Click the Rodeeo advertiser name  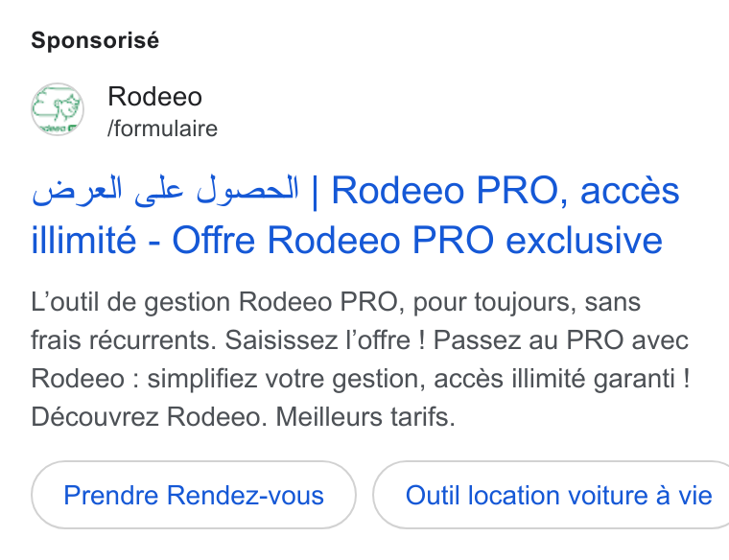click(x=154, y=97)
